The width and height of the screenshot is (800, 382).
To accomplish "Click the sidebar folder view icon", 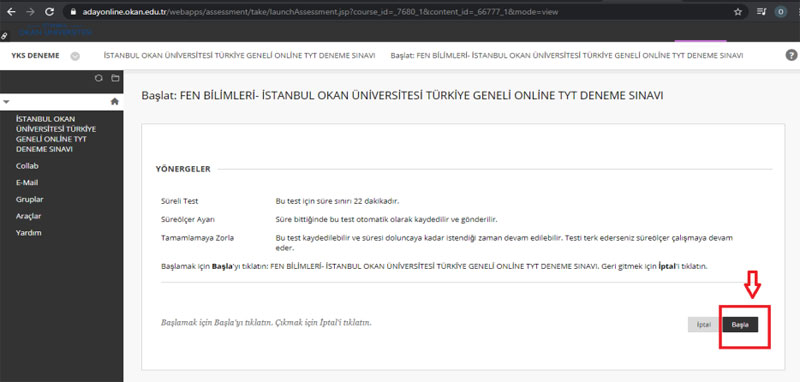I will point(115,79).
